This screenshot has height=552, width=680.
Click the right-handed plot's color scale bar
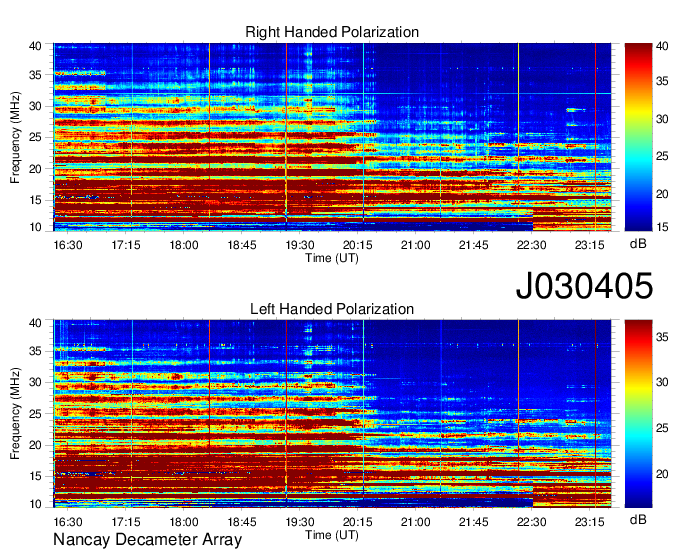click(638, 137)
